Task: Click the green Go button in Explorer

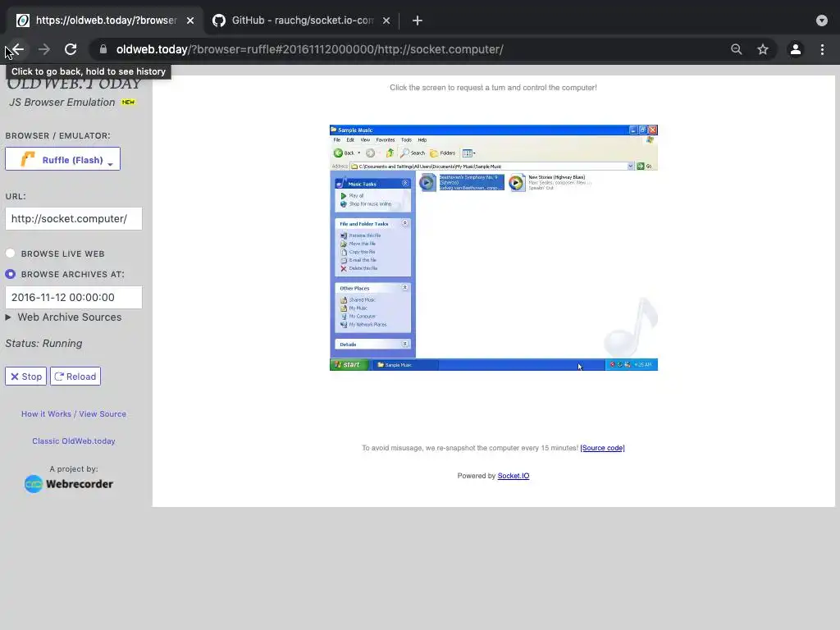Action: pyautogui.click(x=645, y=166)
